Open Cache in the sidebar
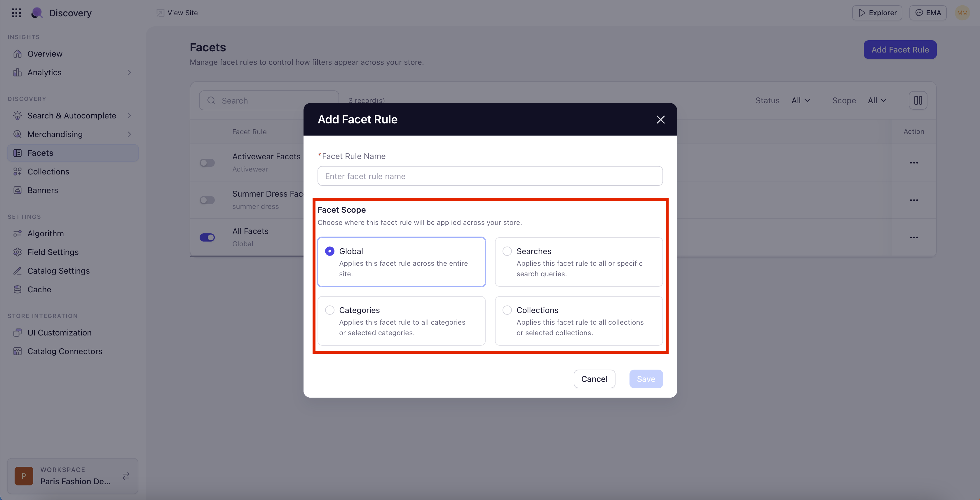 click(x=73, y=289)
